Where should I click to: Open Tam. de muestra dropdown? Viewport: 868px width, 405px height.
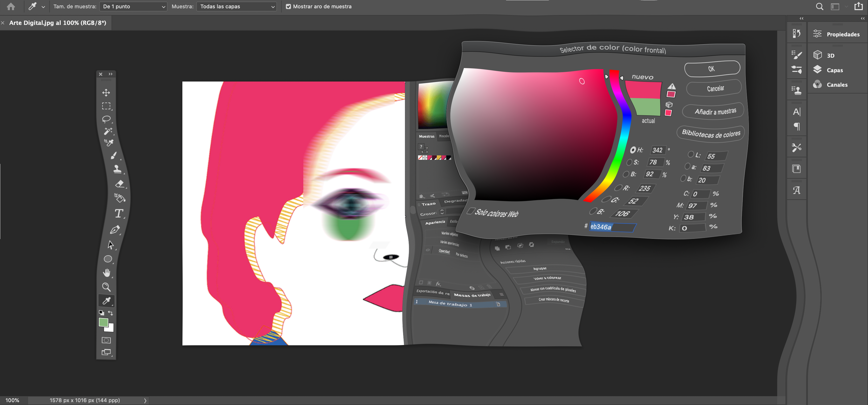(x=133, y=6)
